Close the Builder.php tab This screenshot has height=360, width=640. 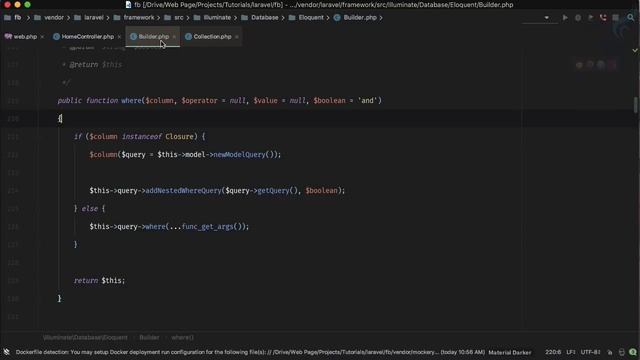pos(174,37)
